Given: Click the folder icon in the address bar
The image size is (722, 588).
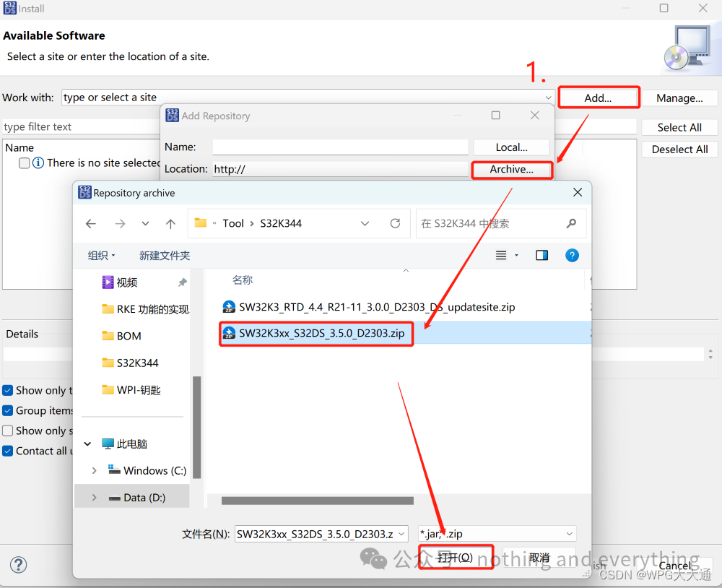Looking at the screenshot, I should [200, 223].
